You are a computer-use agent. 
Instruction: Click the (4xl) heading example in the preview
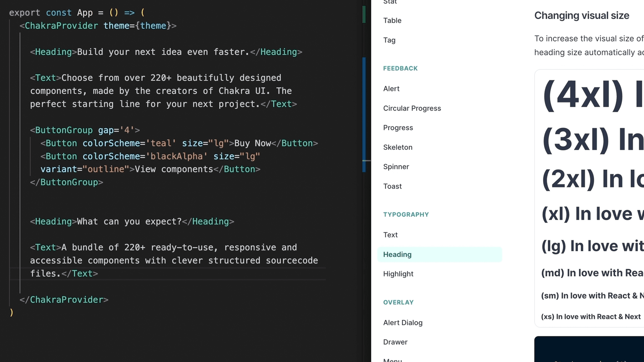(591, 96)
